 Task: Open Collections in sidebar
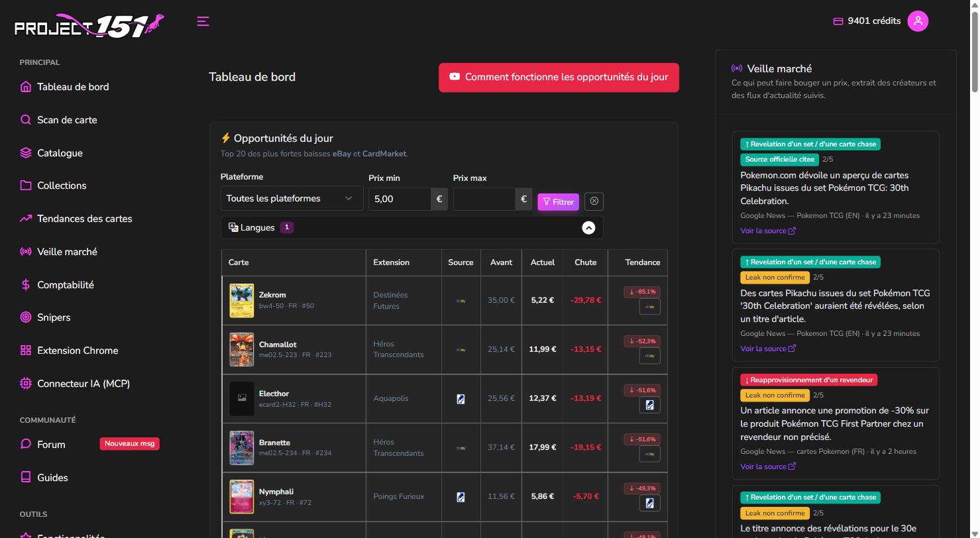(62, 186)
